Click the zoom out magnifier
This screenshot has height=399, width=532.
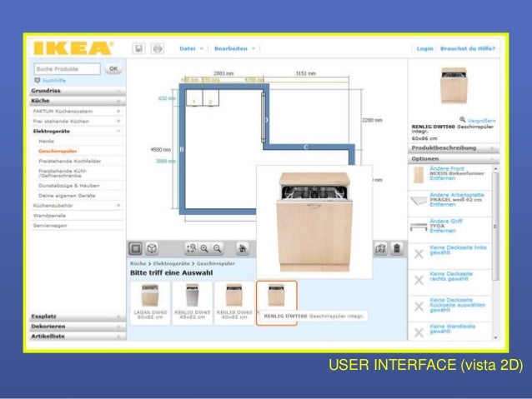(218, 248)
